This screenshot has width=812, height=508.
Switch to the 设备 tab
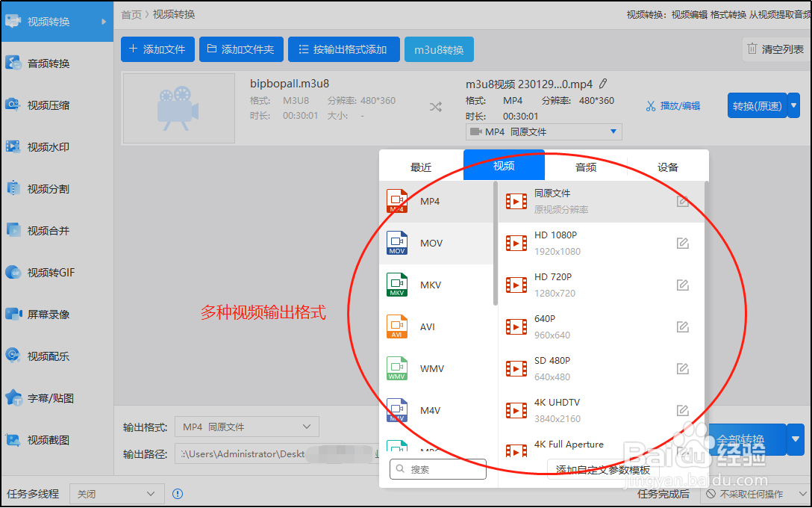click(668, 166)
